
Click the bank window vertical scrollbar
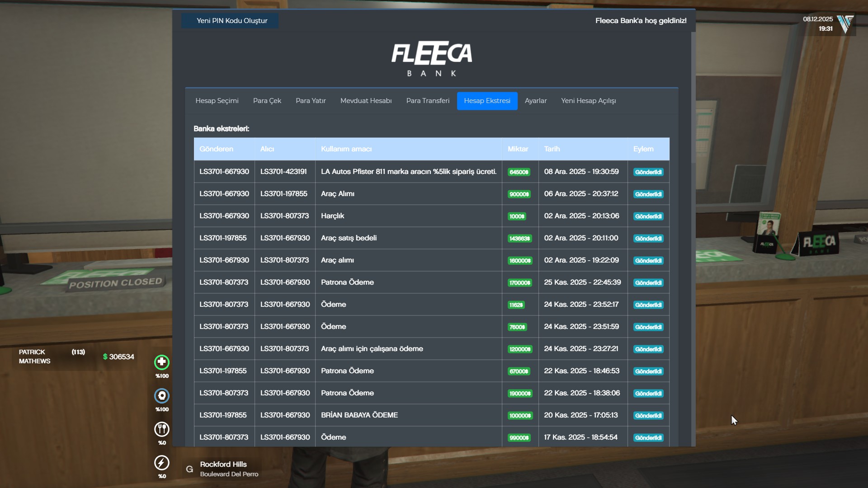click(x=693, y=97)
